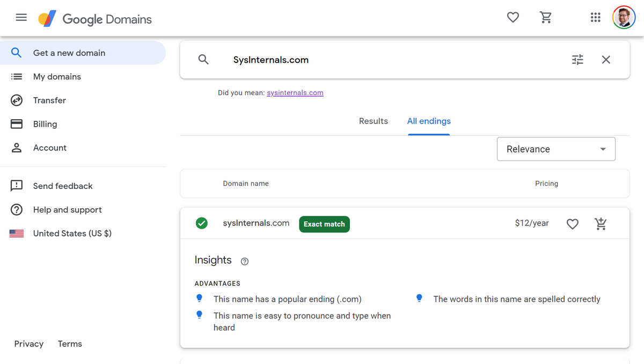
Task: Open the Account page
Action: tap(83, 148)
